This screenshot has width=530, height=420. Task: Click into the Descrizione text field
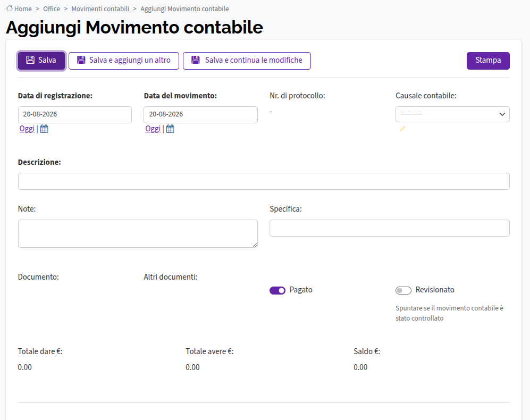(264, 181)
